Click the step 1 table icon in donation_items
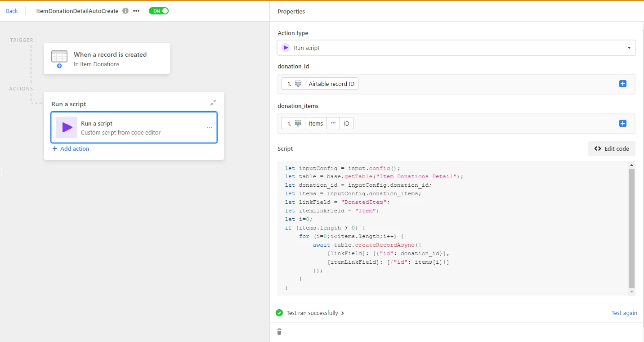The width and height of the screenshot is (644, 342). [298, 123]
